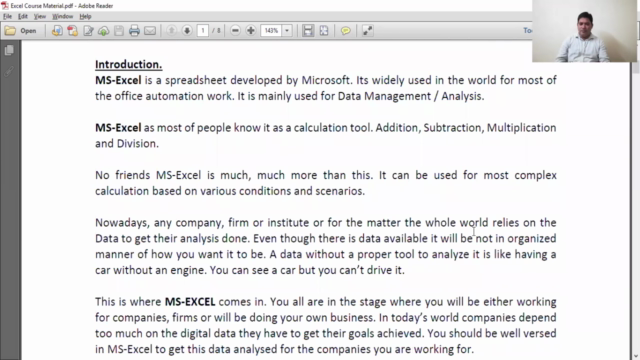Go to next page arrow
640x360 pixels.
pyautogui.click(x=187, y=31)
